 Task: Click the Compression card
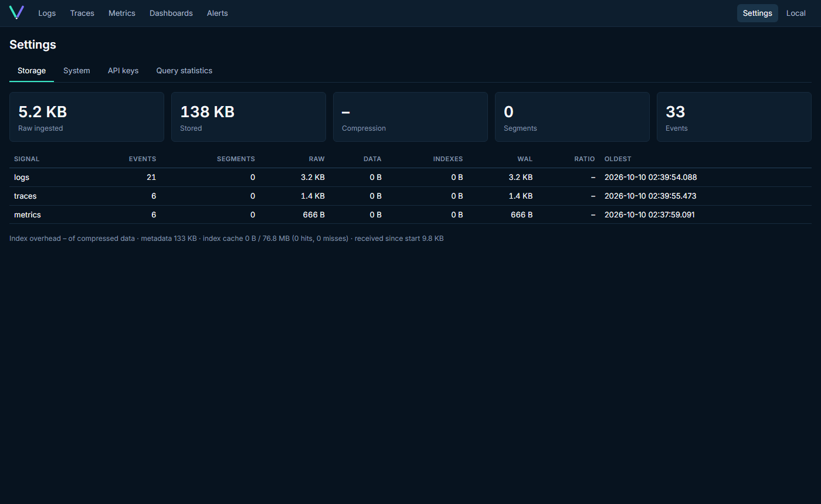(410, 117)
